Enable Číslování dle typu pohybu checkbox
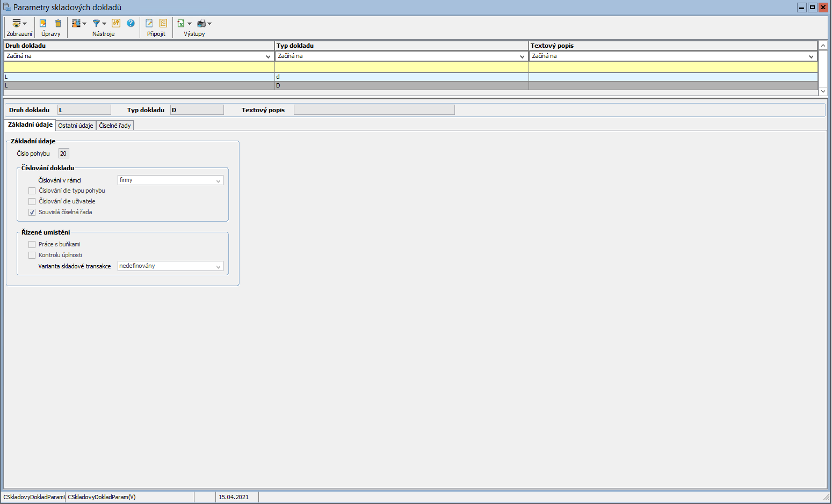832x504 pixels. click(x=32, y=191)
